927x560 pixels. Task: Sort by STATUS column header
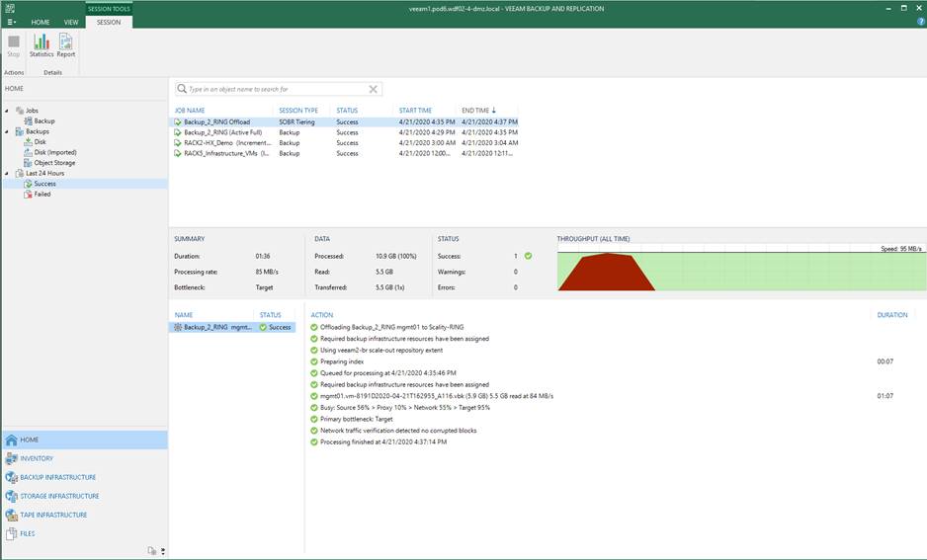(347, 111)
